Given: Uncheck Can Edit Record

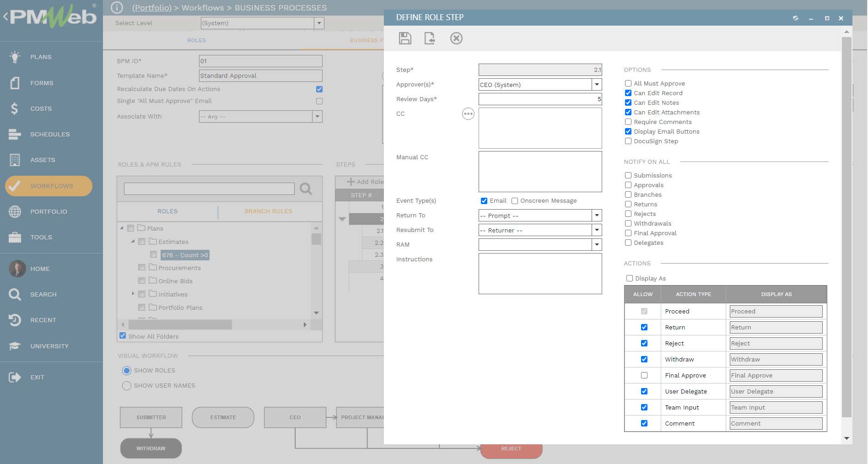Looking at the screenshot, I should coord(628,93).
